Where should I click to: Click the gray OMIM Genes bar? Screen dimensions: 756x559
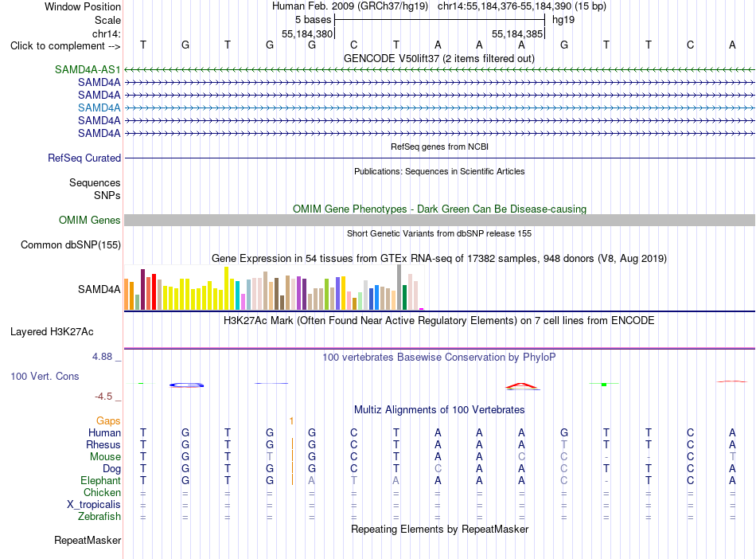click(x=439, y=220)
